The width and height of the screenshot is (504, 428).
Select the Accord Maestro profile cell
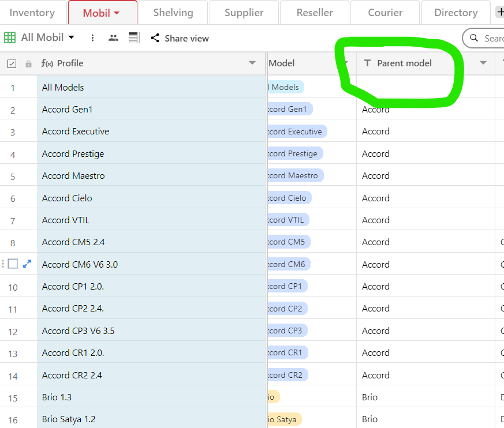pos(152,175)
